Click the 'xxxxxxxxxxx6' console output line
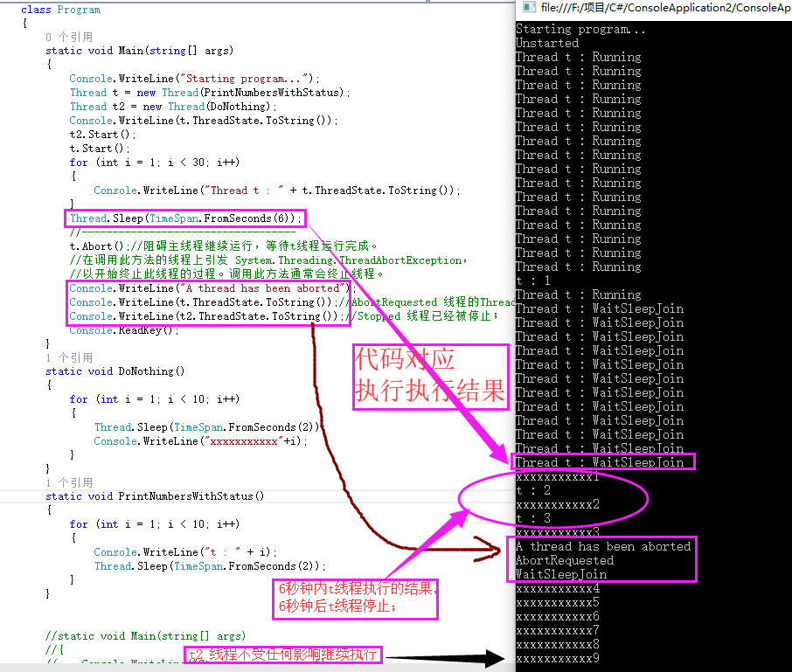 coord(558,616)
